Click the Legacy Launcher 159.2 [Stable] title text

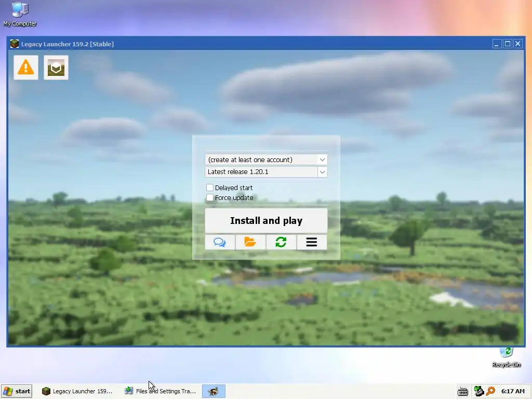pyautogui.click(x=67, y=44)
